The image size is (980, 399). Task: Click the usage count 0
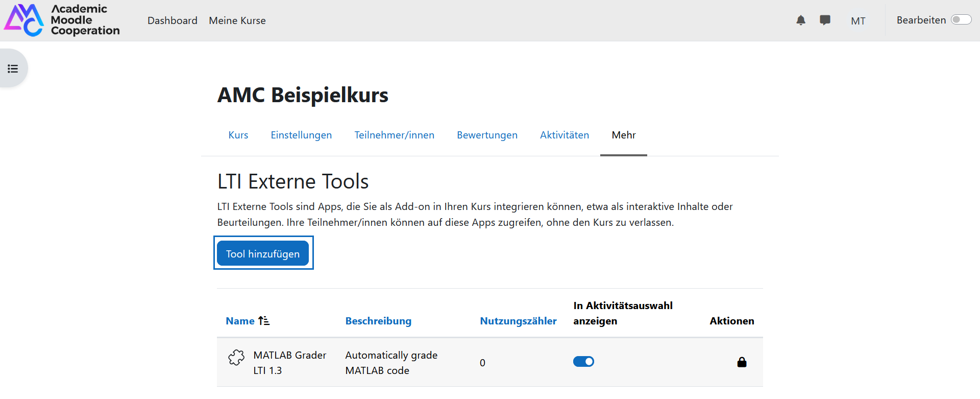coord(482,363)
